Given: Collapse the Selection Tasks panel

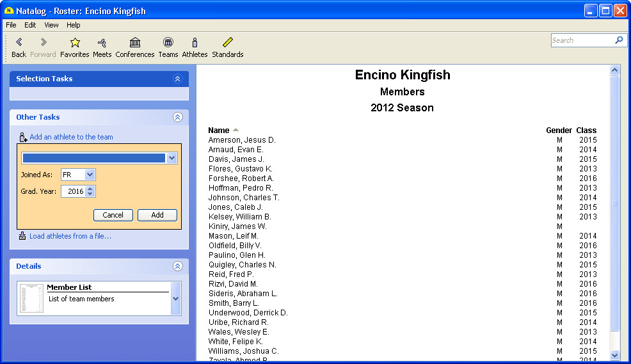Looking at the screenshot, I should [178, 79].
